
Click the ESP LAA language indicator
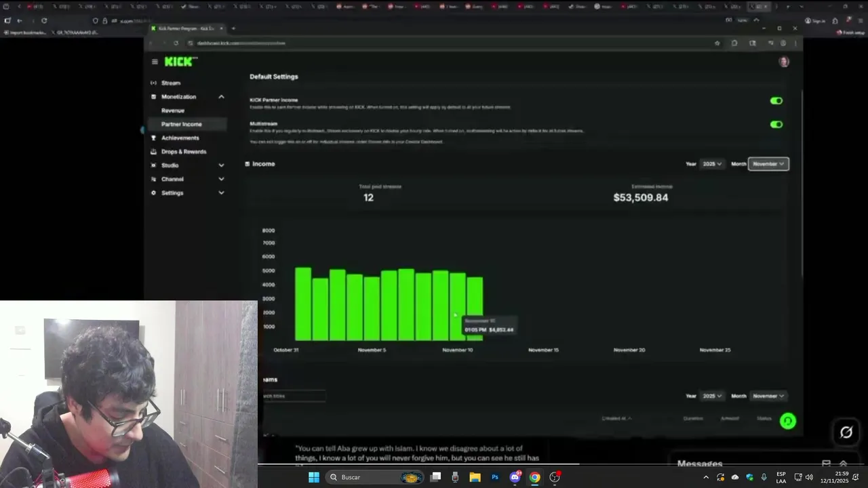(781, 477)
